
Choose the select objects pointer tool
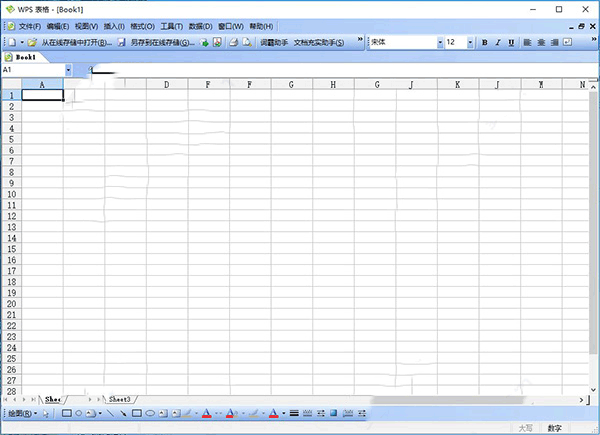pyautogui.click(x=46, y=413)
